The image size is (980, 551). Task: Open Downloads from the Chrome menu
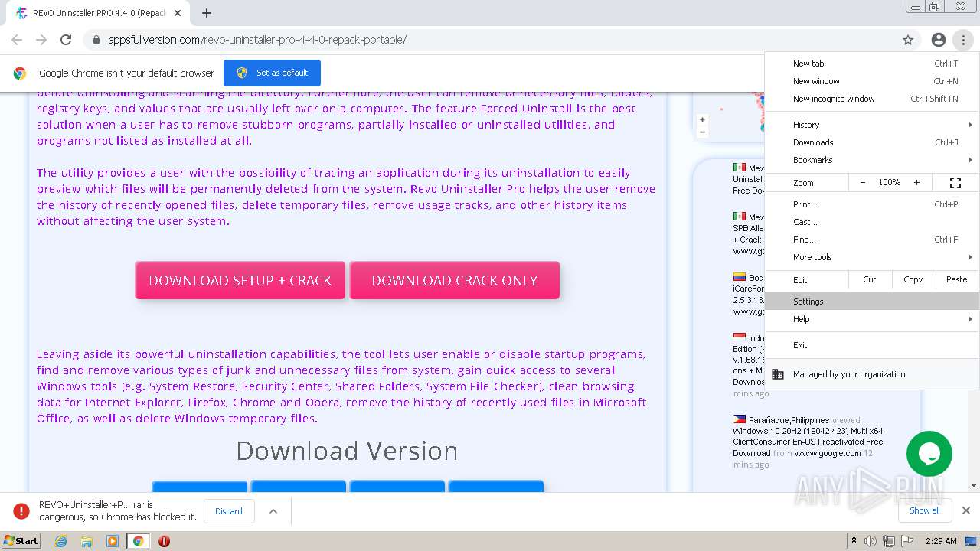[x=872, y=142]
